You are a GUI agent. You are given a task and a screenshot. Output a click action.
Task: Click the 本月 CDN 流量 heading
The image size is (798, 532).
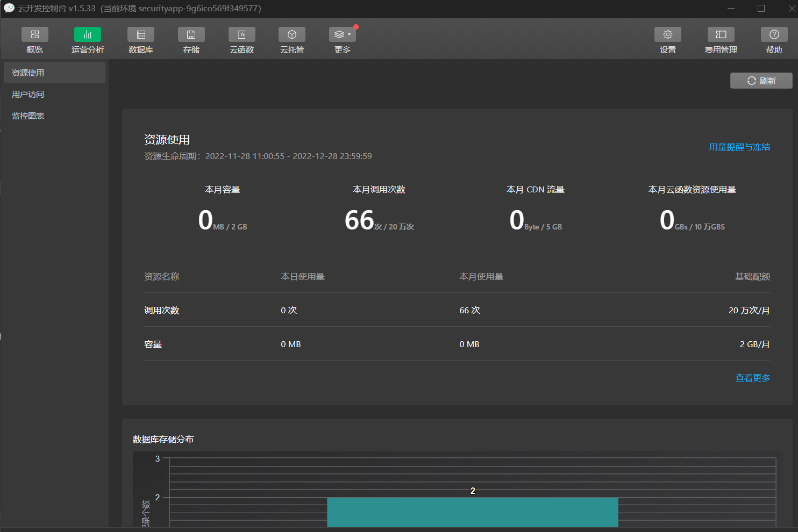coord(536,189)
